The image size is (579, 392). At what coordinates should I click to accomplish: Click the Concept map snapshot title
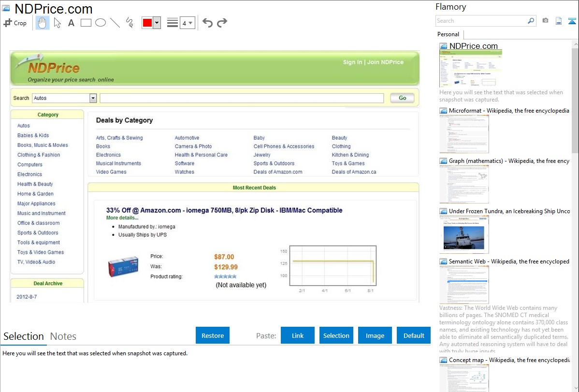(509, 360)
